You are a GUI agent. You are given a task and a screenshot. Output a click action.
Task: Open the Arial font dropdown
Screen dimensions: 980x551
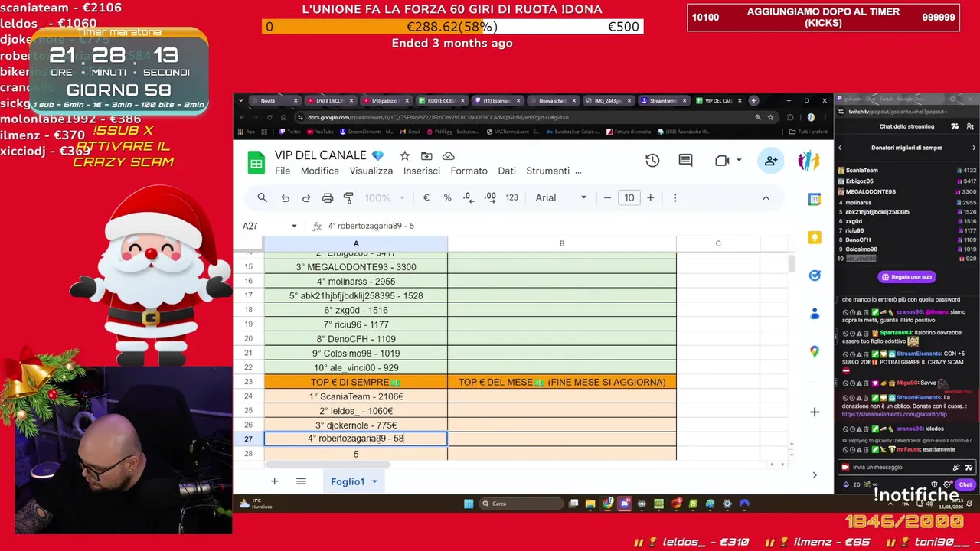(561, 197)
